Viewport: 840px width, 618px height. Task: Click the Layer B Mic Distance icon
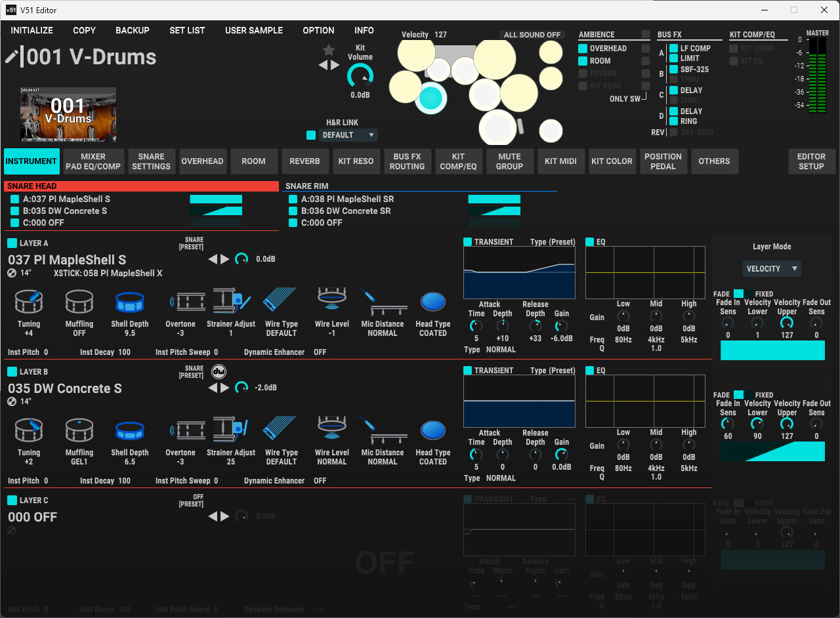(x=382, y=430)
